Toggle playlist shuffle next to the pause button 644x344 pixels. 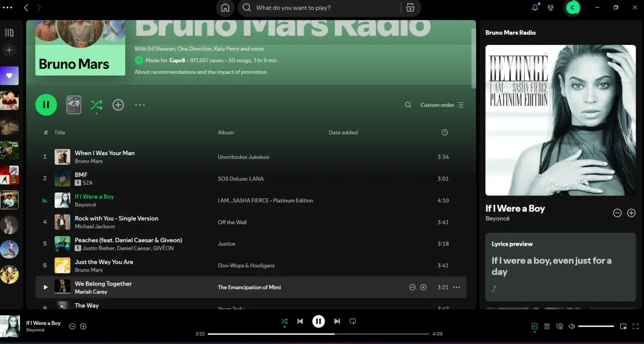[x=96, y=105]
